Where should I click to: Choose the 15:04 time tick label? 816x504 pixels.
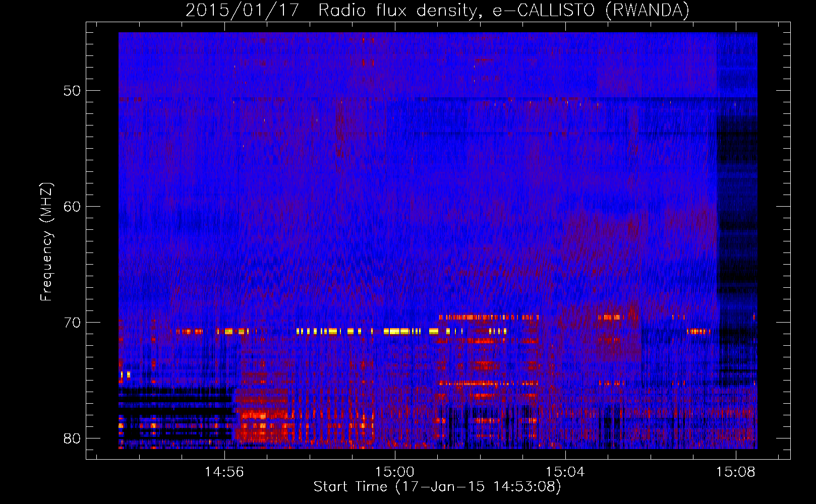coord(565,472)
